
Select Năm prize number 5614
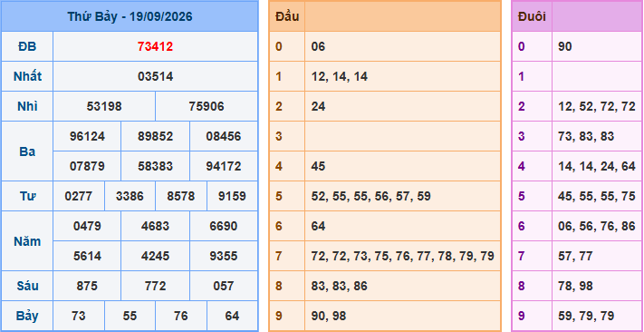point(87,257)
